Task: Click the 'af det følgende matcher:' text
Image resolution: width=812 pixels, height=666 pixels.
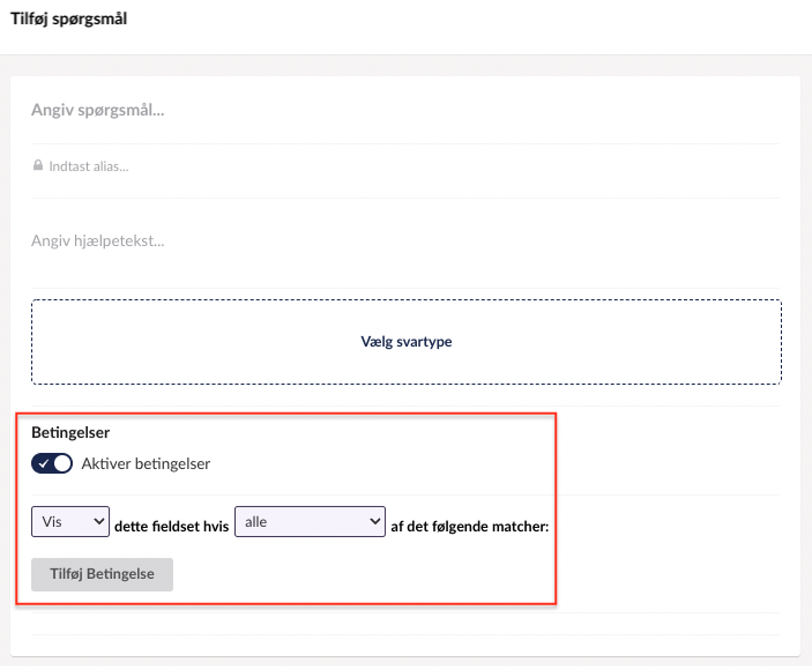Action: click(469, 526)
